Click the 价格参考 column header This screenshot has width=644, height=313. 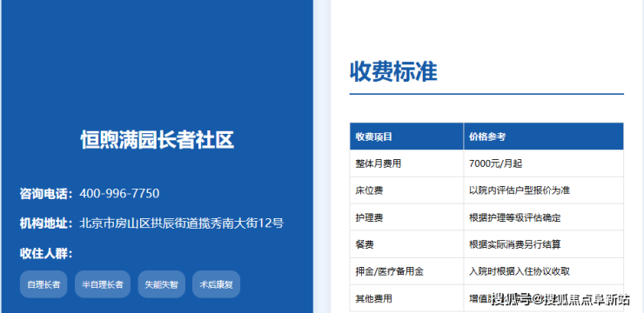click(543, 137)
